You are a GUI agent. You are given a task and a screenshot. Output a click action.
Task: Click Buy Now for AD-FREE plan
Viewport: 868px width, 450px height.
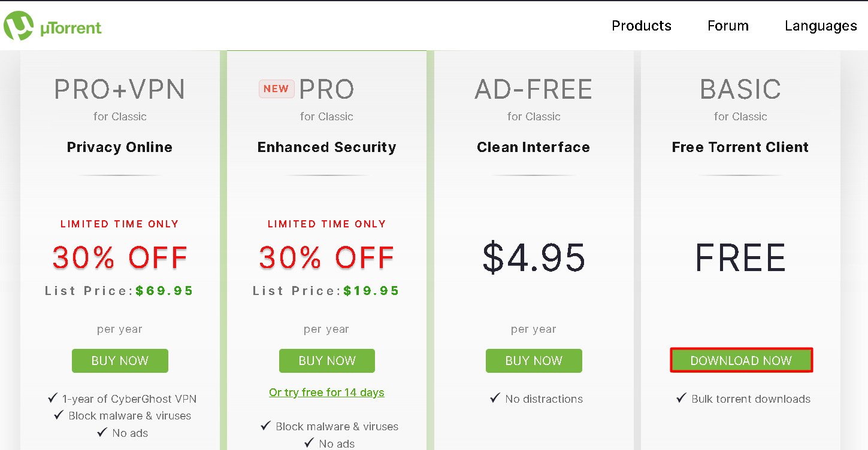click(534, 361)
